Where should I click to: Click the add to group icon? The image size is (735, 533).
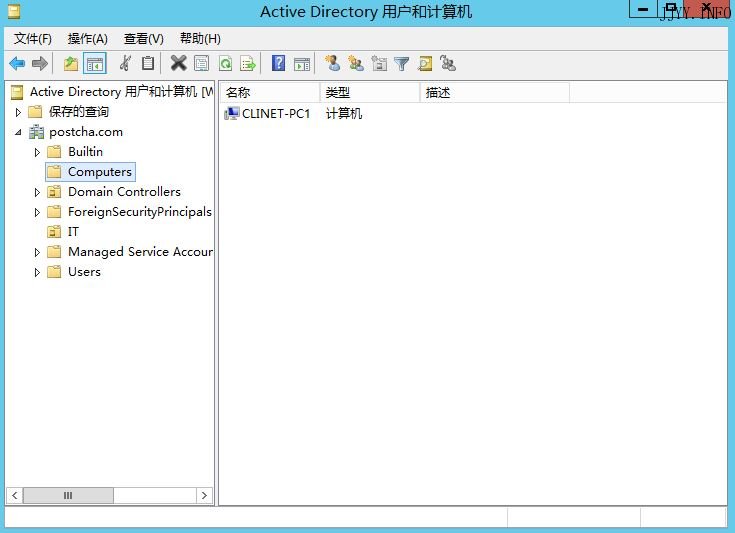[x=448, y=63]
